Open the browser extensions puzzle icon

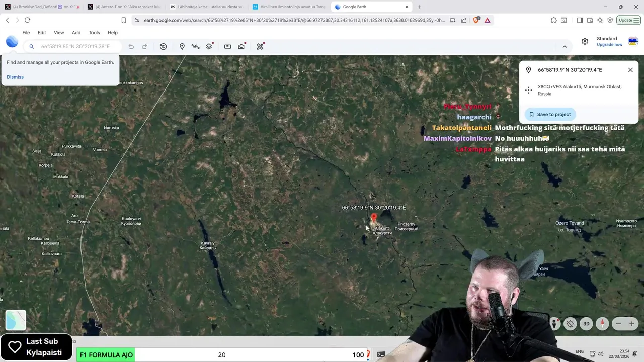tap(553, 20)
